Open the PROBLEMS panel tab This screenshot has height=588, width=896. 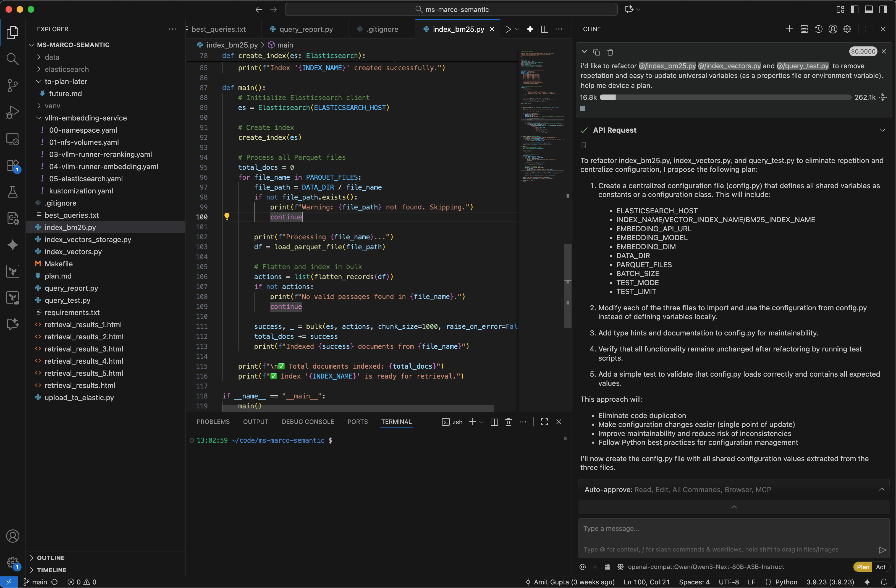213,422
